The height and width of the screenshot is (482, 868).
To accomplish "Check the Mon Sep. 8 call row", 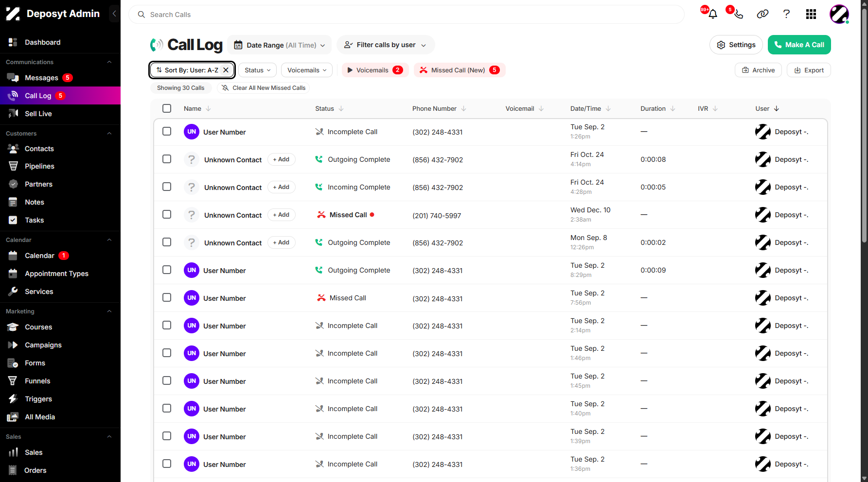I will click(x=167, y=242).
